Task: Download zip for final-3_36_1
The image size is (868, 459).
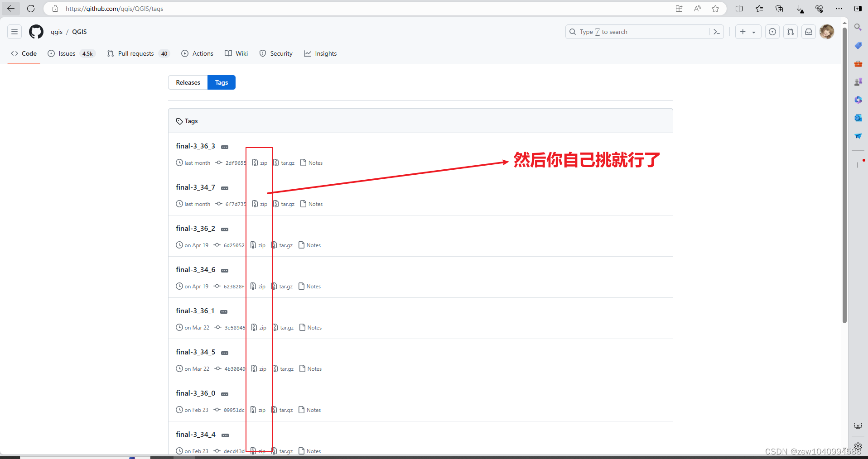Action: pos(259,328)
